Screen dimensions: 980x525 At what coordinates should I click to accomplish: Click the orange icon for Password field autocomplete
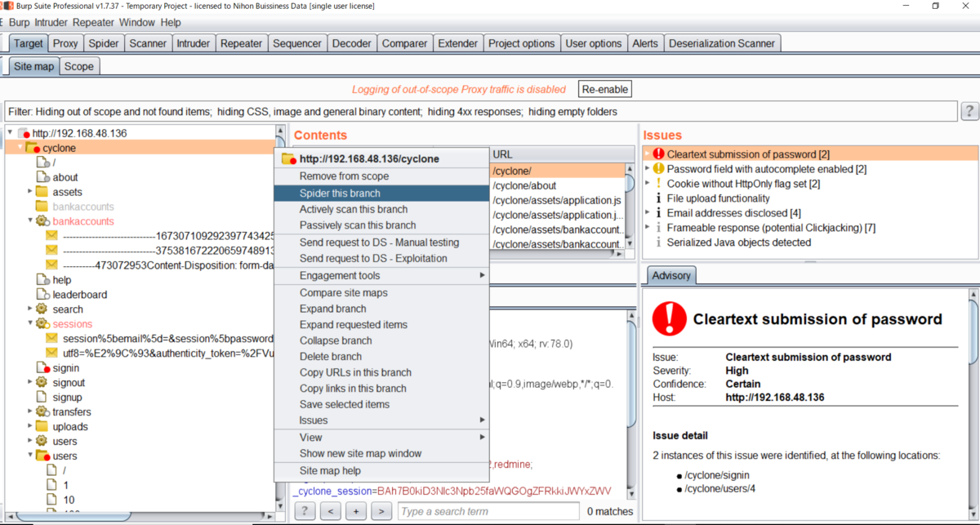click(x=658, y=169)
